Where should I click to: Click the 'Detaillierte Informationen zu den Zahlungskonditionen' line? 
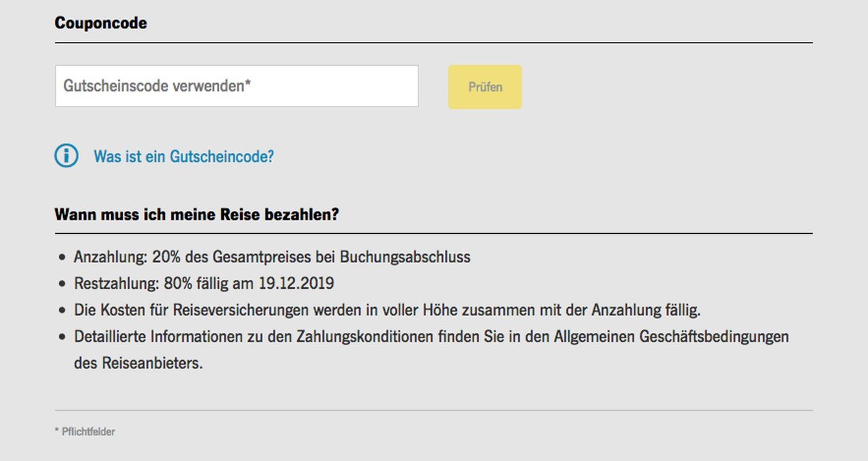tap(431, 336)
